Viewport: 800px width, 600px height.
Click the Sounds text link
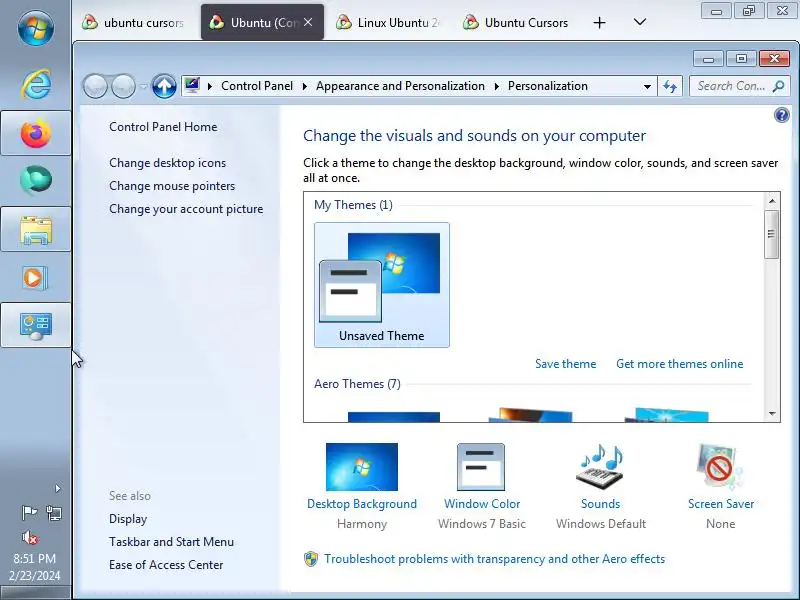pos(601,504)
